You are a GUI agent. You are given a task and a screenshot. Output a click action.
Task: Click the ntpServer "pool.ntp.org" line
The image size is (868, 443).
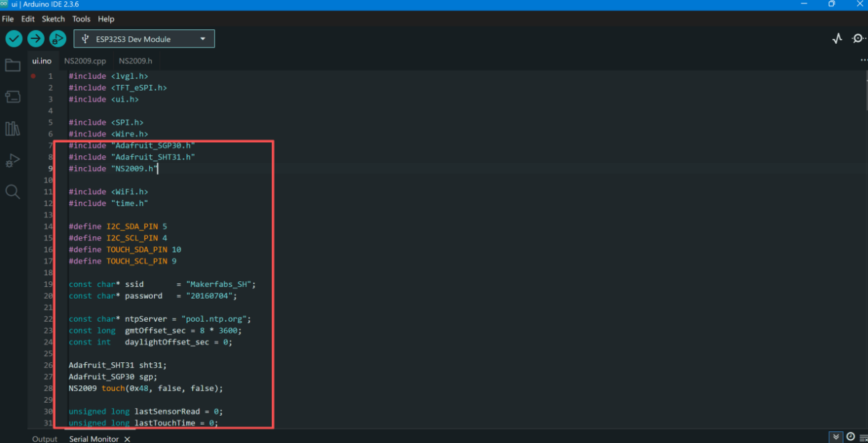click(160, 319)
